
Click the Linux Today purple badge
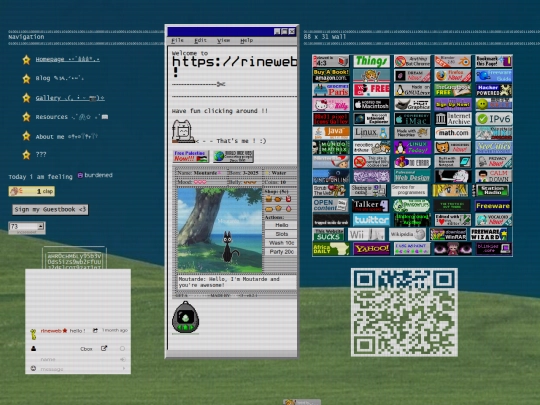[x=412, y=147]
